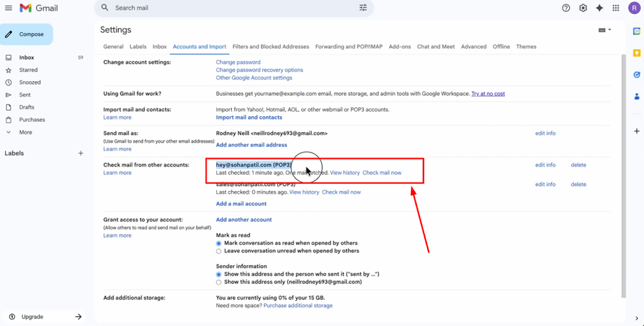Expand the More section in sidebar
Image resolution: width=644 pixels, height=326 pixels.
(25, 132)
